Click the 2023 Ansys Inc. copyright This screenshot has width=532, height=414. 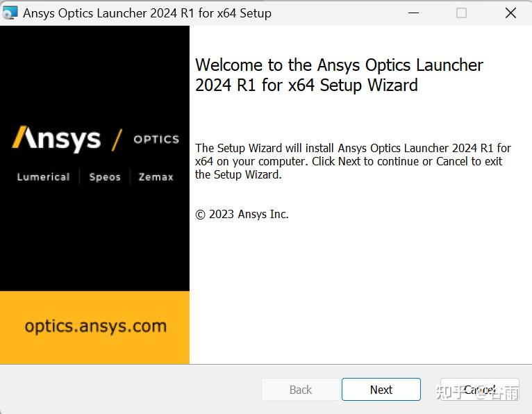tap(242, 214)
